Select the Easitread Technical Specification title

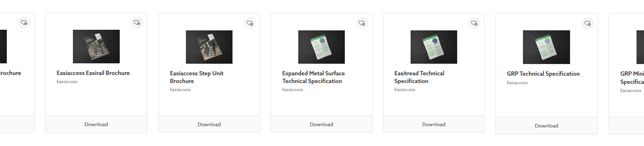coord(419,77)
